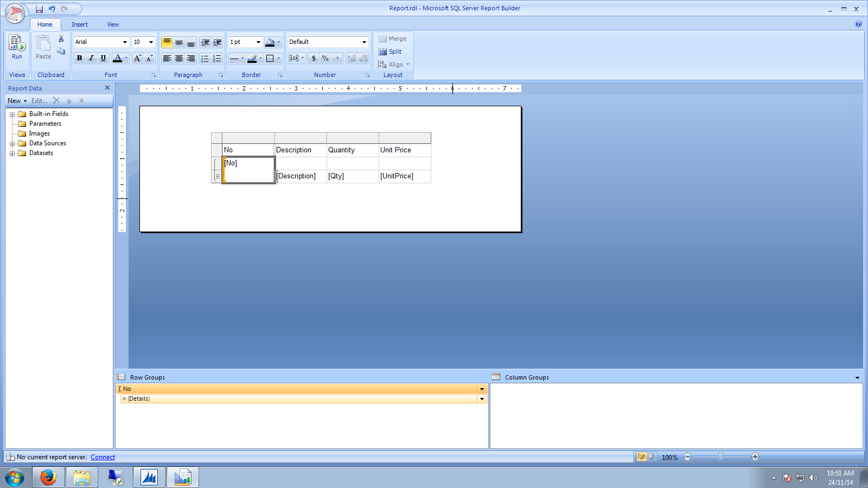
Task: Open the font size dropdown
Action: (151, 42)
